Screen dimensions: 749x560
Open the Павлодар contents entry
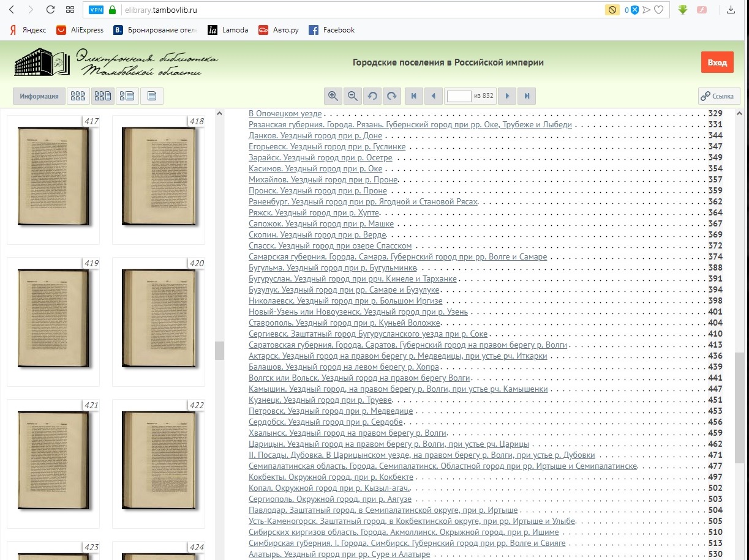[x=383, y=510]
